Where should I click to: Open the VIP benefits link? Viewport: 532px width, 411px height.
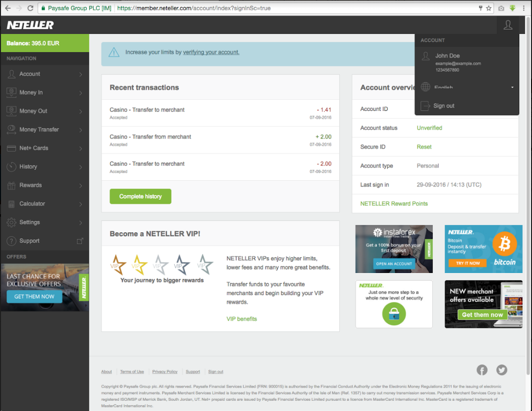tap(241, 319)
